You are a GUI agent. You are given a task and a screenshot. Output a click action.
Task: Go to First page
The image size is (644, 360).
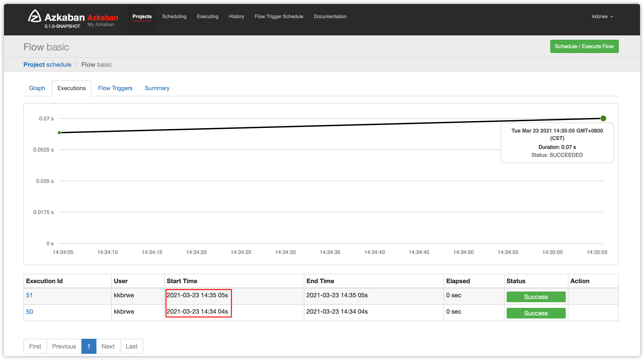[35, 346]
